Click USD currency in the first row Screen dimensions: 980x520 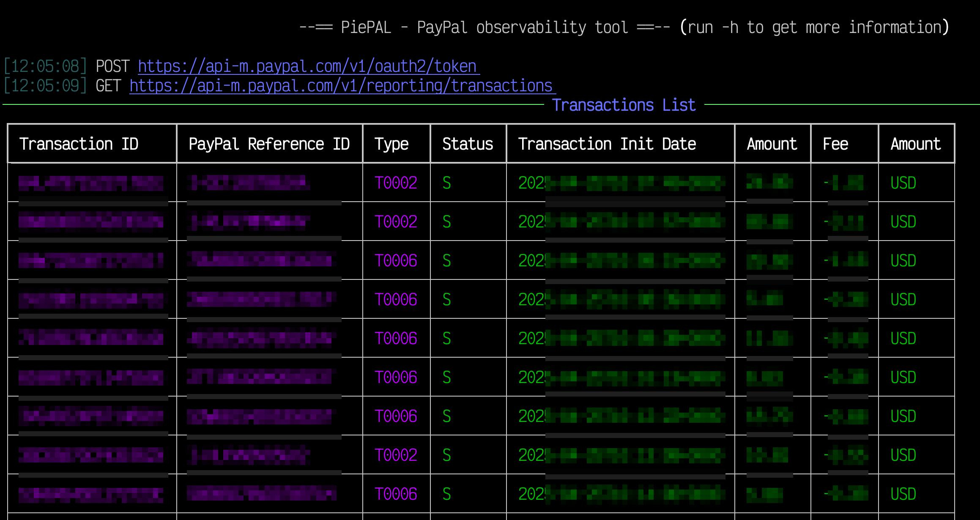903,183
